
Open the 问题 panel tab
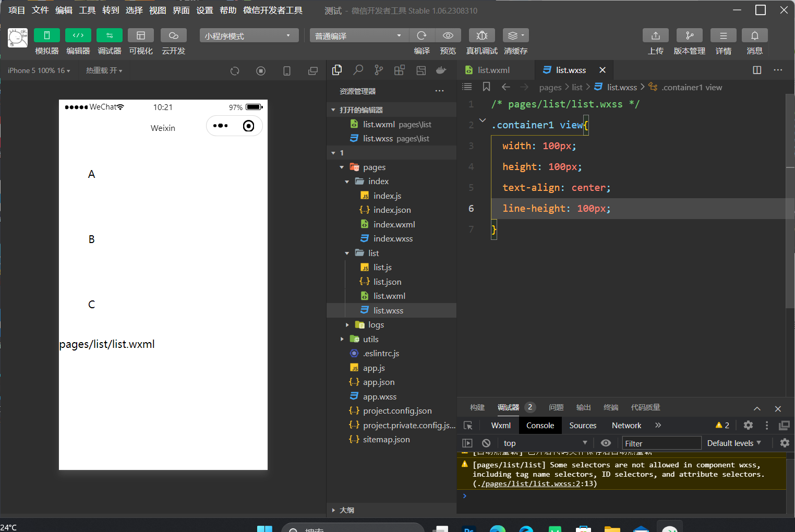pyautogui.click(x=556, y=407)
